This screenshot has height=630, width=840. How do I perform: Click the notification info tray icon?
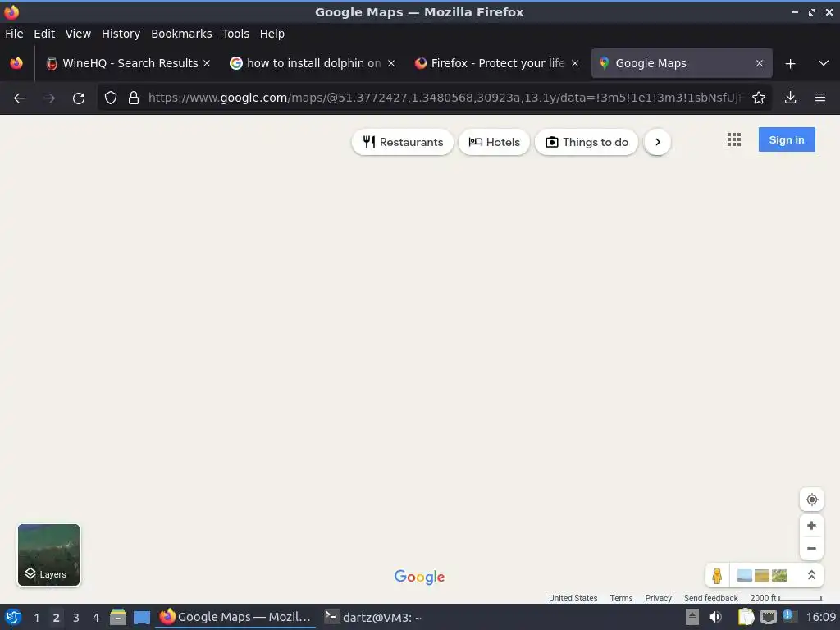coord(788,616)
